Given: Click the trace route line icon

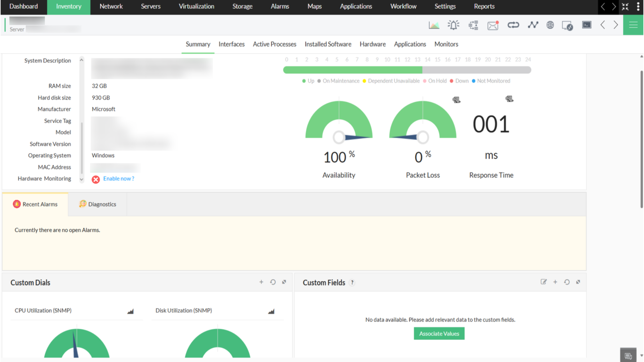Looking at the screenshot, I should click(x=533, y=25).
